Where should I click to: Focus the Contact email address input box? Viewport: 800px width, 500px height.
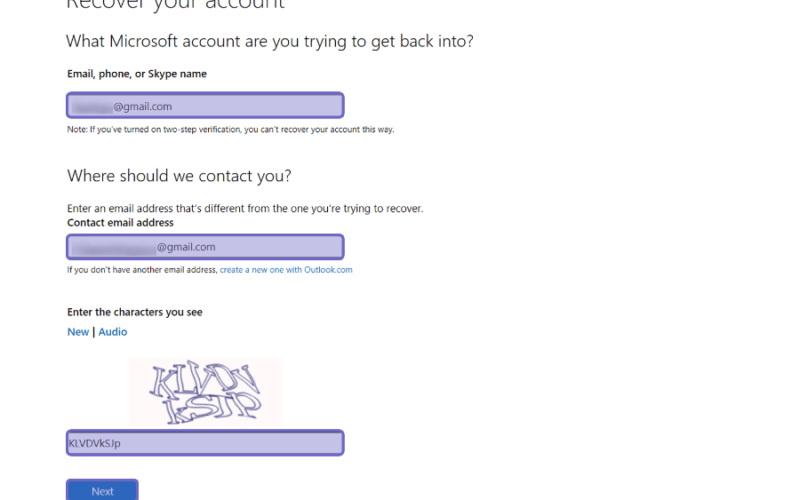point(205,247)
